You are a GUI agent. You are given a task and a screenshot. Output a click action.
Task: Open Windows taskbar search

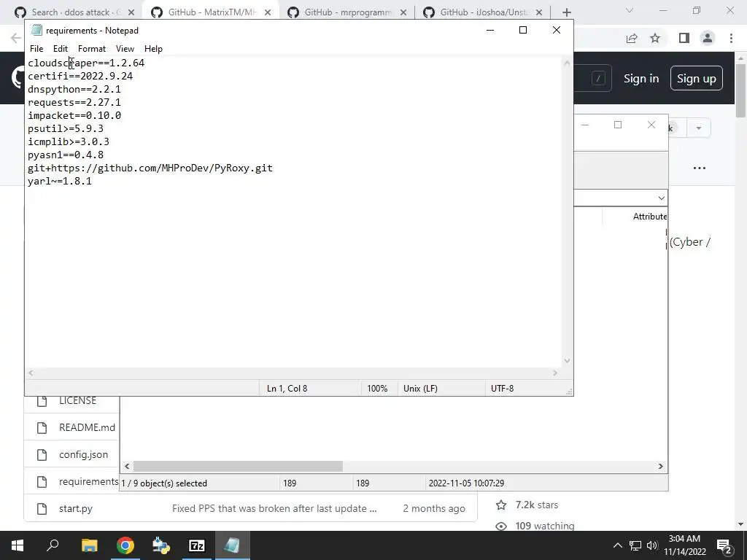[x=53, y=545]
